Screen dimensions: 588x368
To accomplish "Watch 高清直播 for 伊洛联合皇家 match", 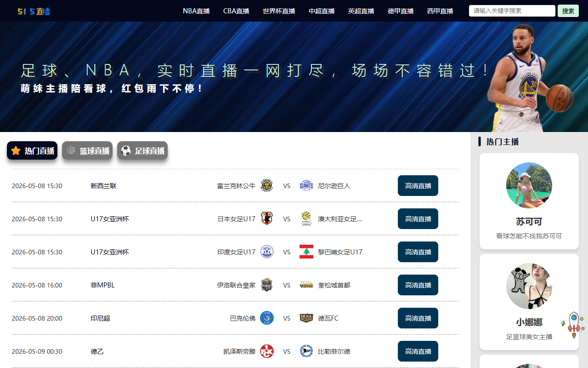I will 418,285.
